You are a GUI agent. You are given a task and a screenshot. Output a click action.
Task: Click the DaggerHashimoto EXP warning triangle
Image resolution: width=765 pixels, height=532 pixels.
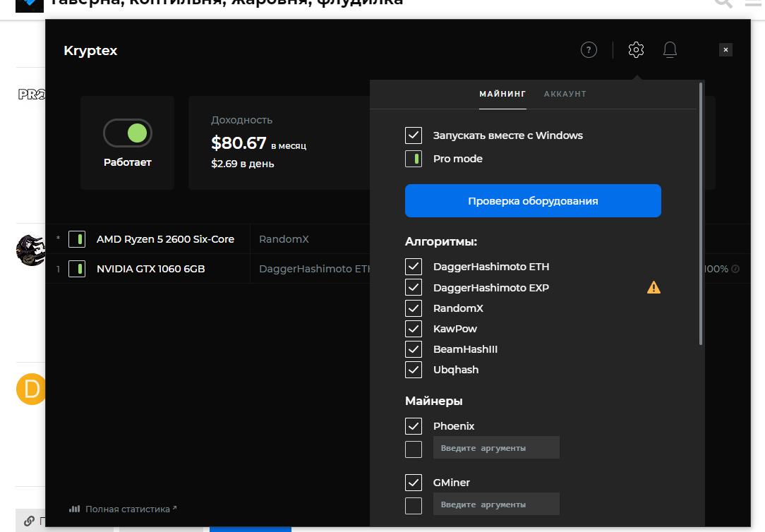pyautogui.click(x=653, y=288)
